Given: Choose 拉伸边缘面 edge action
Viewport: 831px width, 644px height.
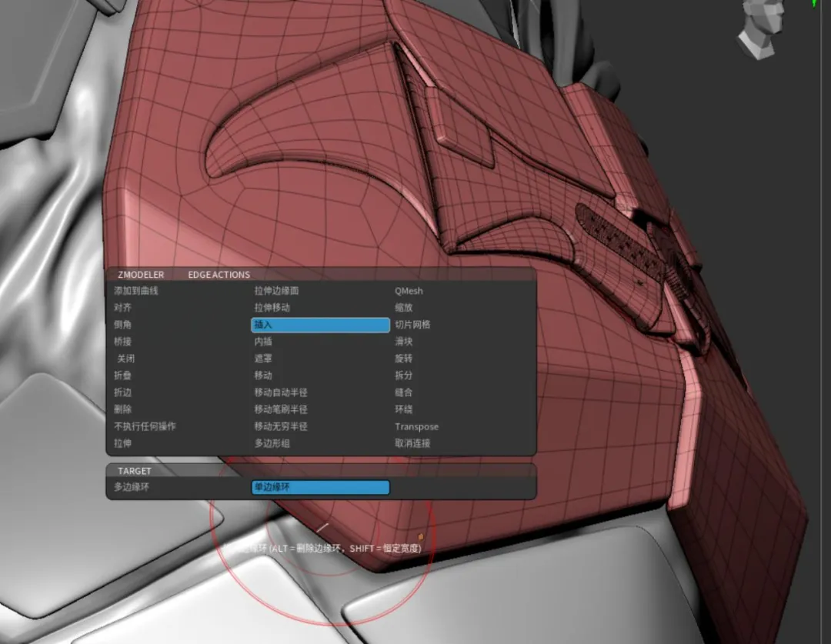Looking at the screenshot, I should click(x=277, y=291).
